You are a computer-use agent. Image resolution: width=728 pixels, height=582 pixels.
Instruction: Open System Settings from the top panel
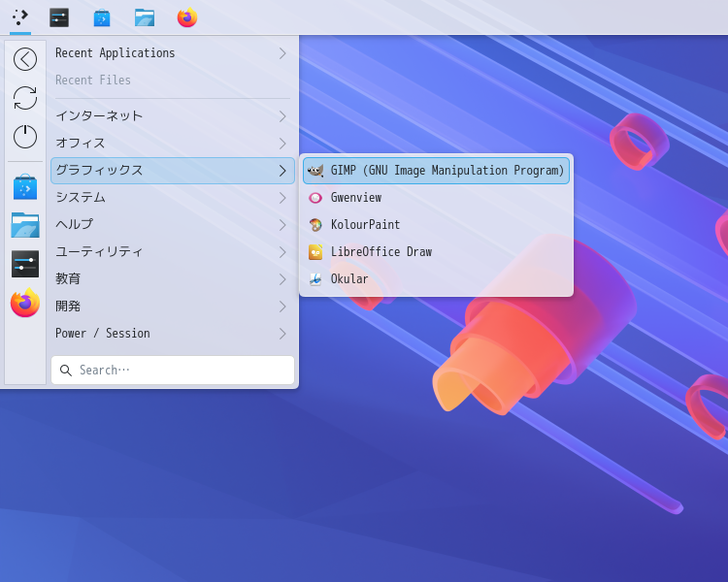point(59,17)
